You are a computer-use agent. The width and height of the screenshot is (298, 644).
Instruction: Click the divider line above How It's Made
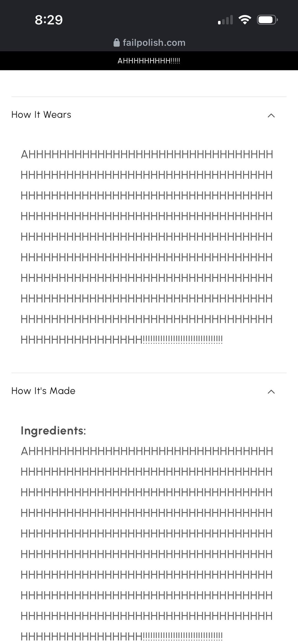[149, 373]
